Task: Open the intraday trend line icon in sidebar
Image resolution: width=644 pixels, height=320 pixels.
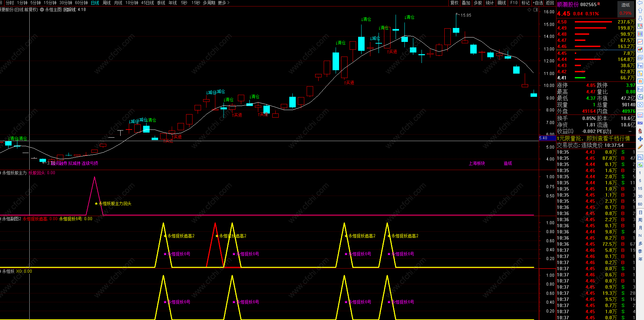Action: tap(640, 42)
